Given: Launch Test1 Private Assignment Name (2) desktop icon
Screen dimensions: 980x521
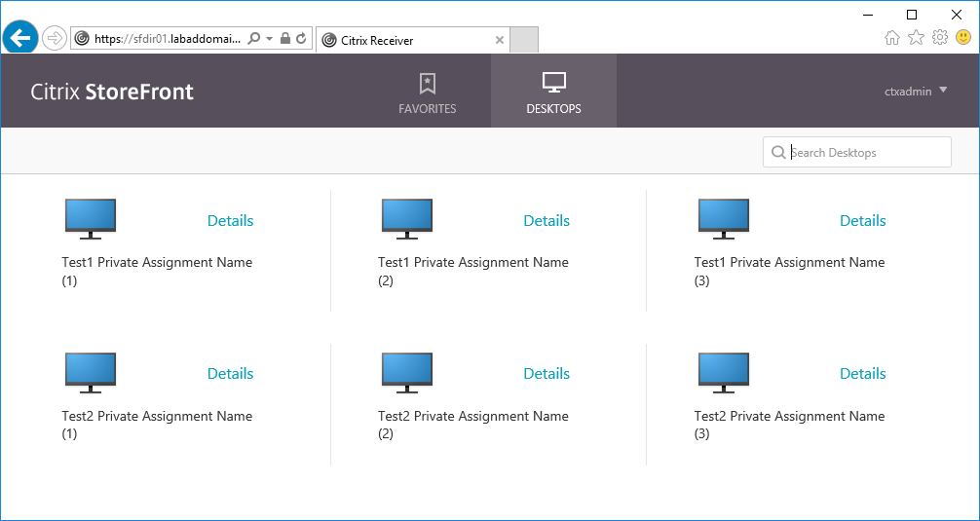Looking at the screenshot, I should pyautogui.click(x=407, y=219).
